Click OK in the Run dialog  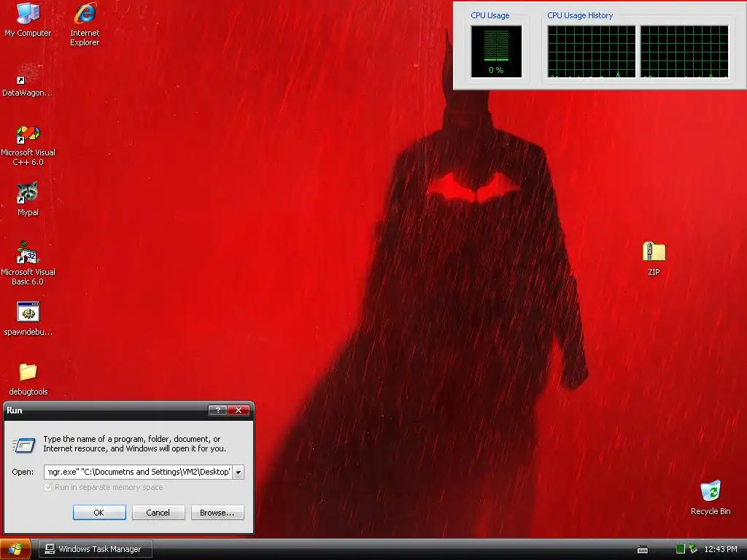(99, 513)
